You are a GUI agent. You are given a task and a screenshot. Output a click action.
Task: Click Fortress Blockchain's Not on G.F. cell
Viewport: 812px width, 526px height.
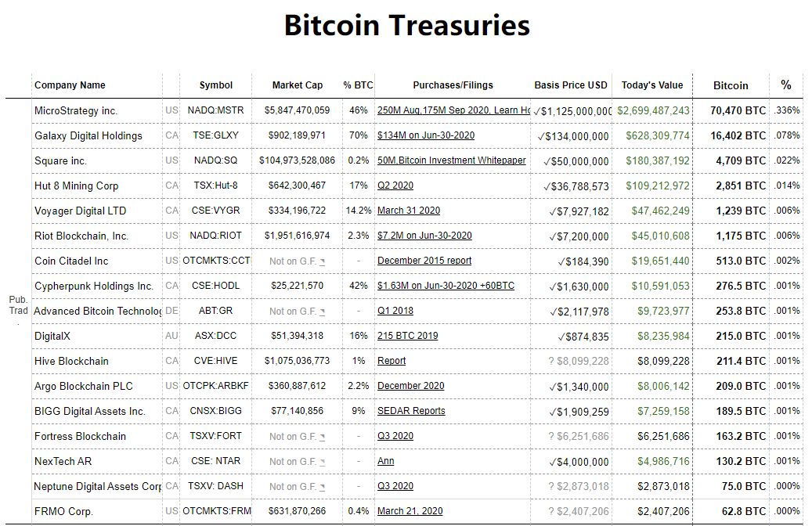point(297,437)
